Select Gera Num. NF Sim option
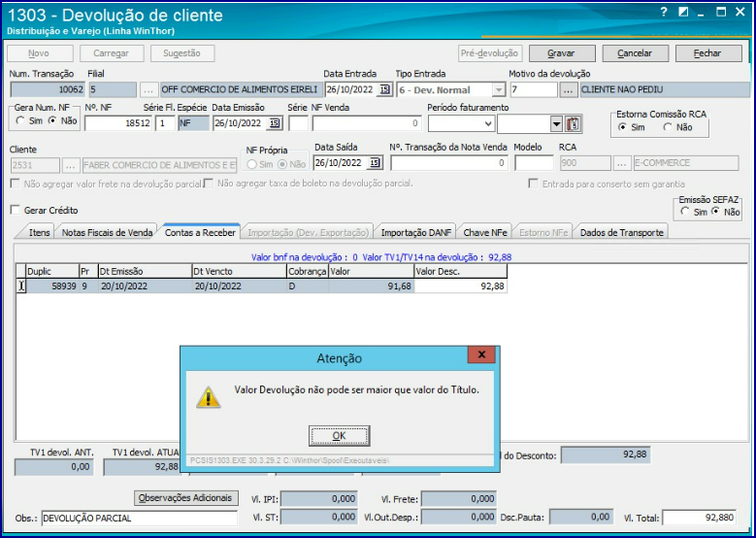 [19, 120]
